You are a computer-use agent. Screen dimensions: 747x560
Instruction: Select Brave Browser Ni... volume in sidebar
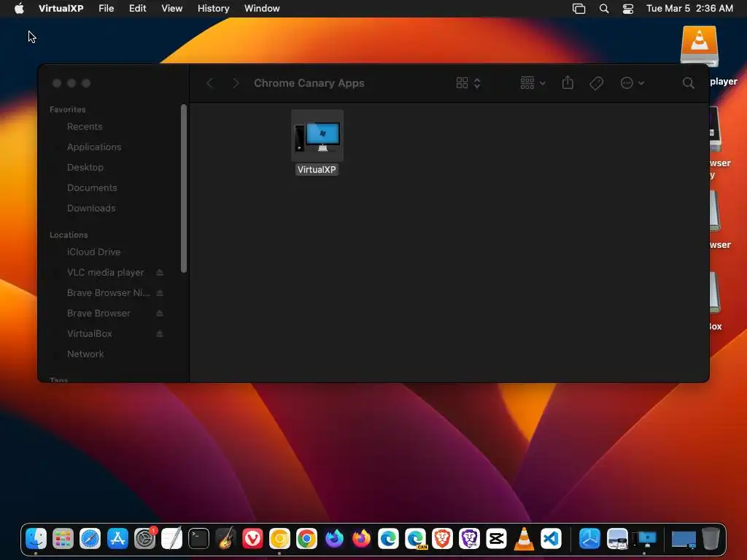[108, 293]
